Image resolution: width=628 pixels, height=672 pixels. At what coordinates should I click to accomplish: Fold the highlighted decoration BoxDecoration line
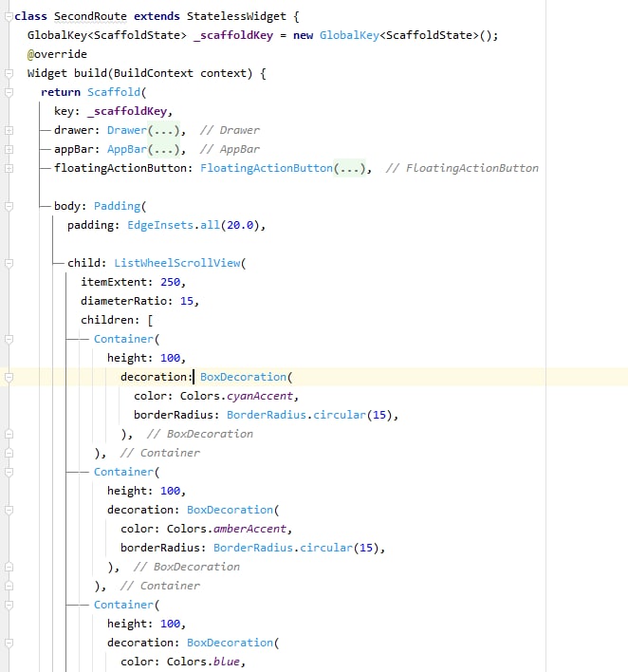[9, 378]
